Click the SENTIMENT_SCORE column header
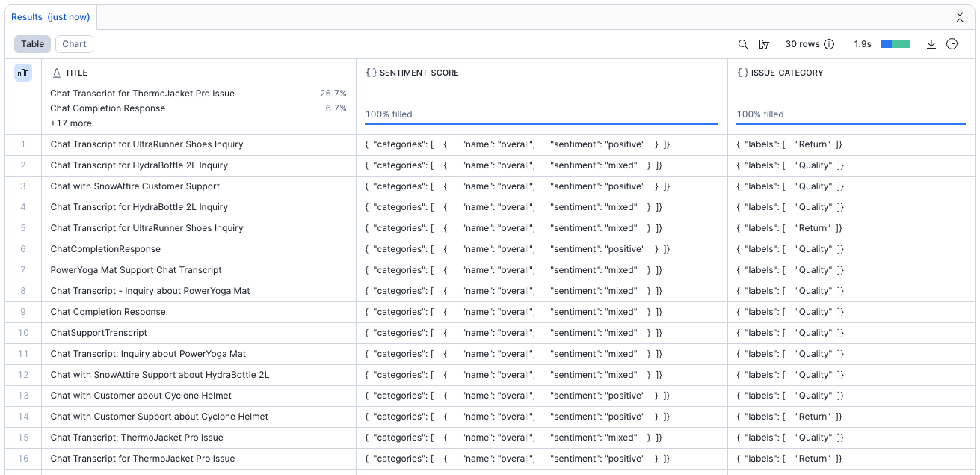 click(x=419, y=73)
